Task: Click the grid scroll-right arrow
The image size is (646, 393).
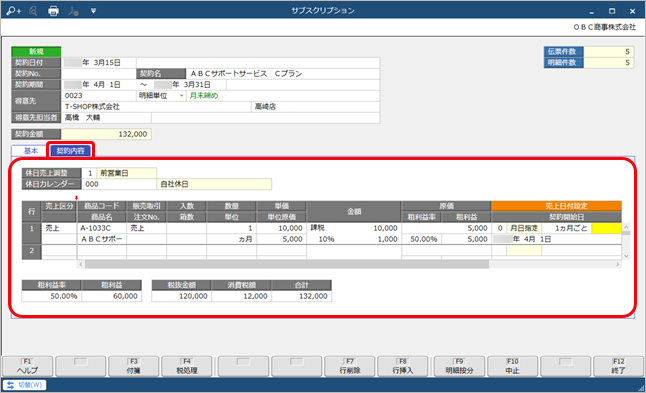Action: (x=618, y=264)
